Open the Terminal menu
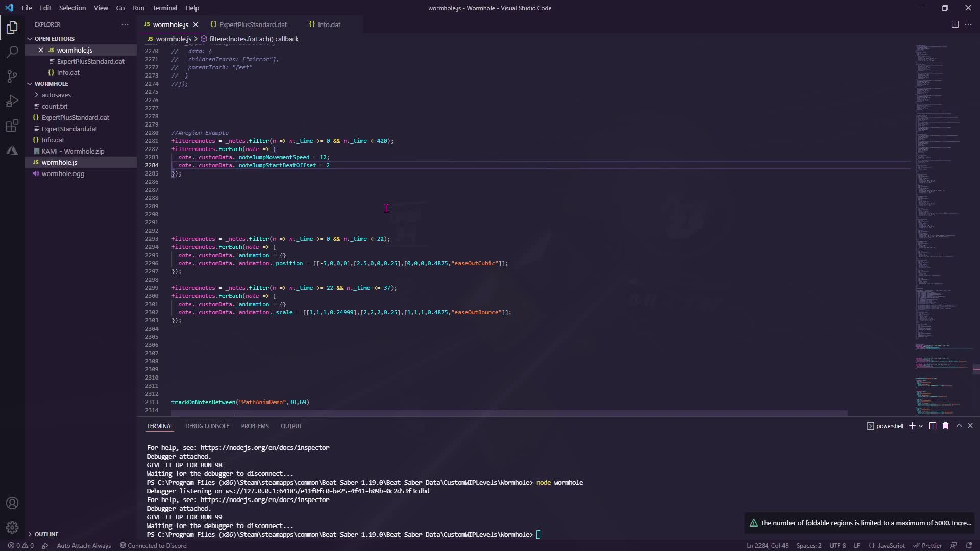This screenshot has height=551, width=980. pos(164,8)
